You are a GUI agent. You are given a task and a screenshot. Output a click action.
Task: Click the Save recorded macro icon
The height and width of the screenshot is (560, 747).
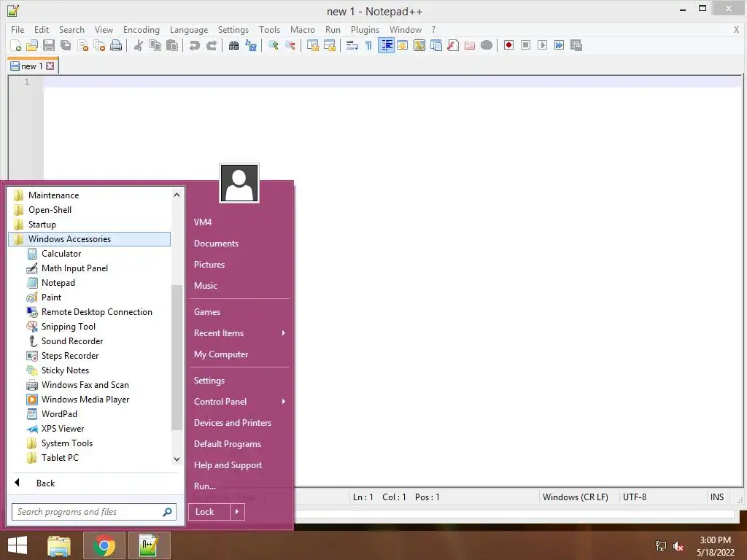coord(576,45)
